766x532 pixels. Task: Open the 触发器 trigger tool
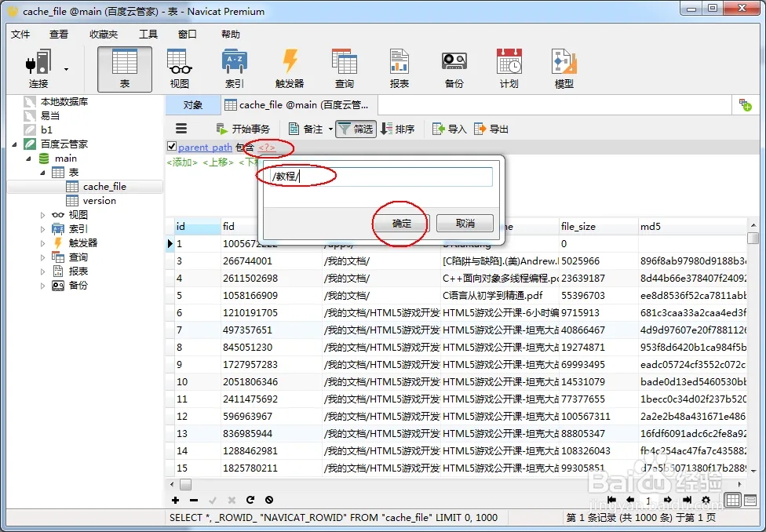tap(290, 68)
